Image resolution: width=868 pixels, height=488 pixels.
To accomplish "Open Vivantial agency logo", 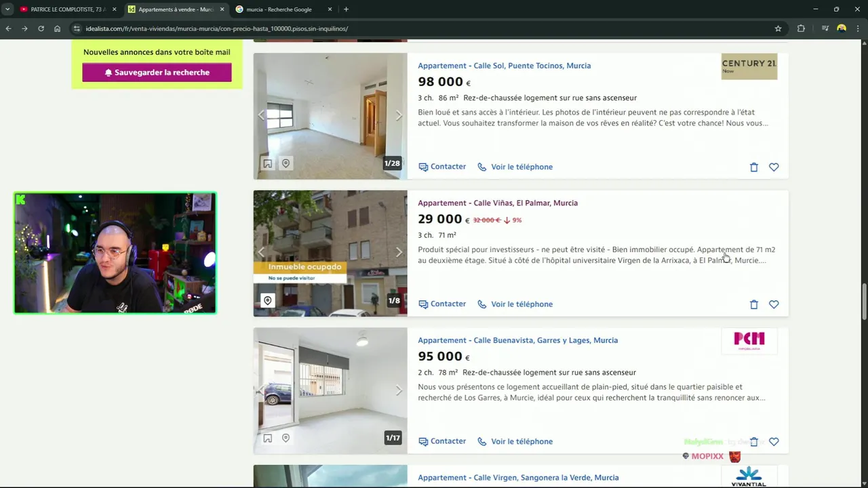I will point(749,476).
